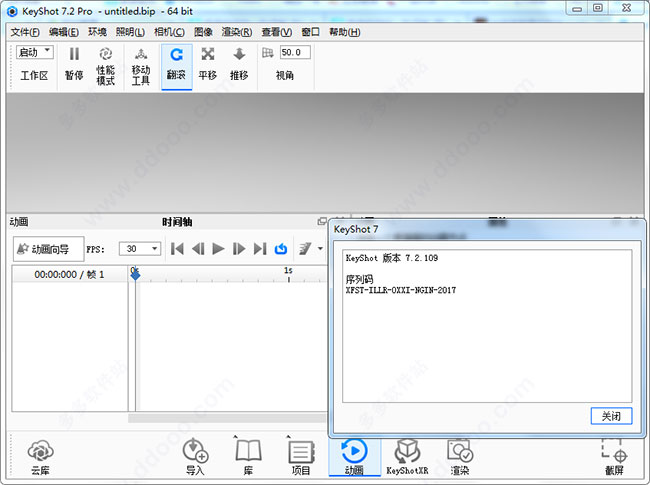The height and width of the screenshot is (485, 650).
Task: Open the 帮助(H) menu
Action: (x=344, y=32)
